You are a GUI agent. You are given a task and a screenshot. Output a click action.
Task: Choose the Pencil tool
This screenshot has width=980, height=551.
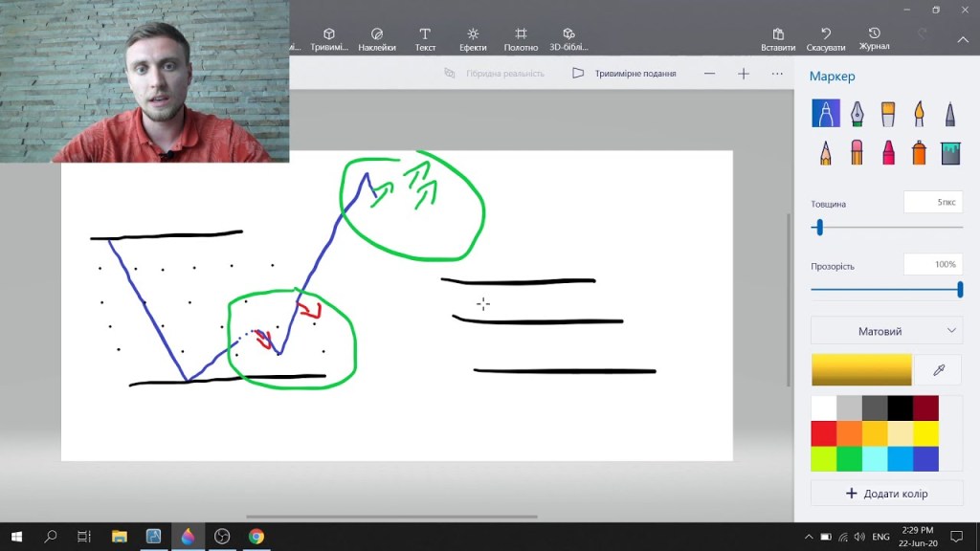[x=825, y=152]
